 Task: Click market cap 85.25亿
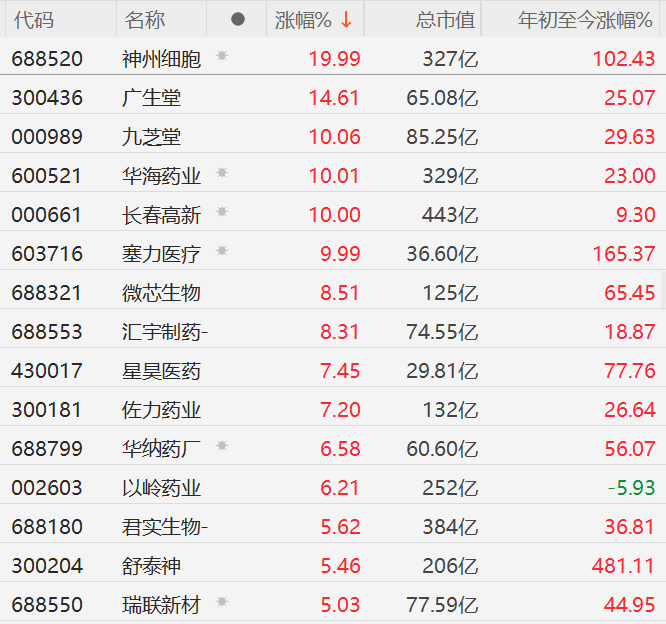point(442,137)
